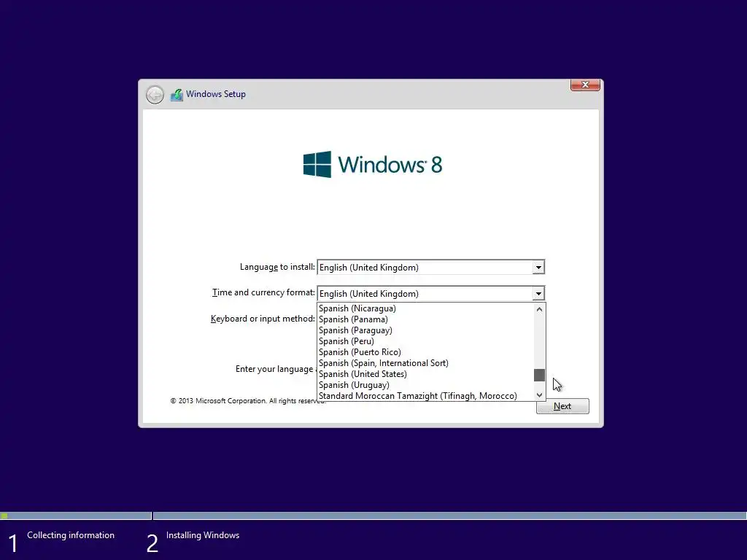This screenshot has width=747, height=560.
Task: Choose Spanish (Paraguay) option
Action: (x=425, y=330)
